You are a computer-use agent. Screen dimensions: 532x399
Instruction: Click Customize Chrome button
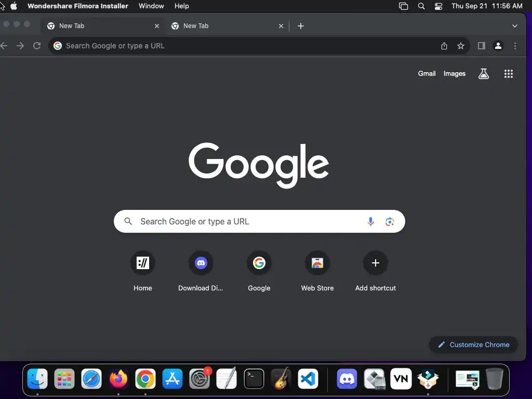(x=473, y=345)
